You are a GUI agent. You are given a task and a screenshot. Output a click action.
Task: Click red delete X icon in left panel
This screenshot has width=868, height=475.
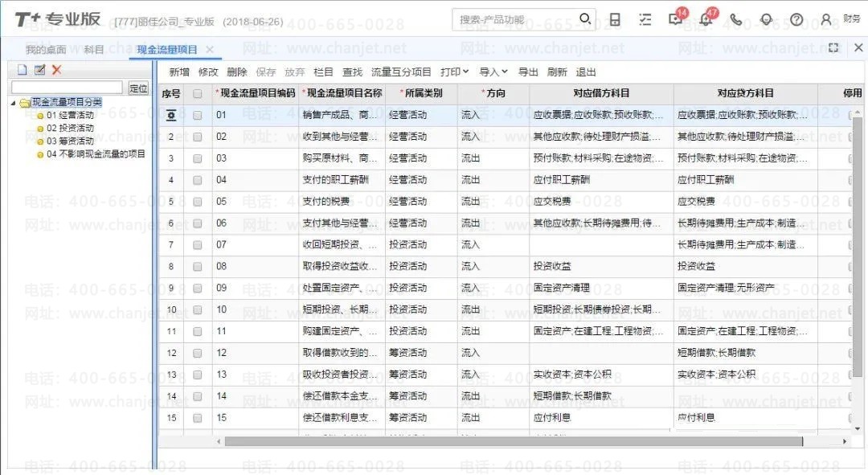56,70
